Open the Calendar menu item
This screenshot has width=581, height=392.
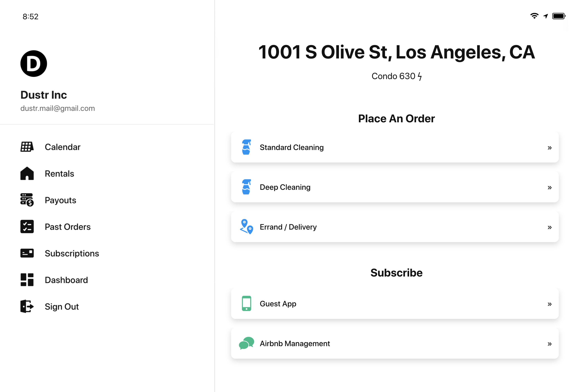tap(63, 147)
